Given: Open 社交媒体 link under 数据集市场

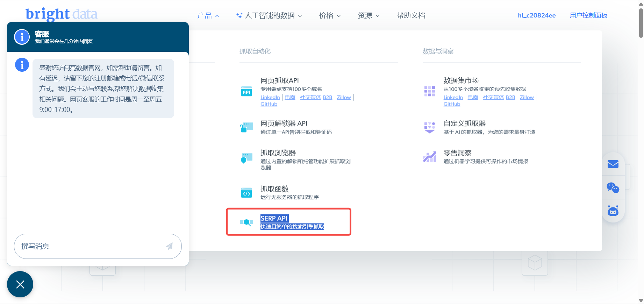Looking at the screenshot, I should click(x=494, y=97).
